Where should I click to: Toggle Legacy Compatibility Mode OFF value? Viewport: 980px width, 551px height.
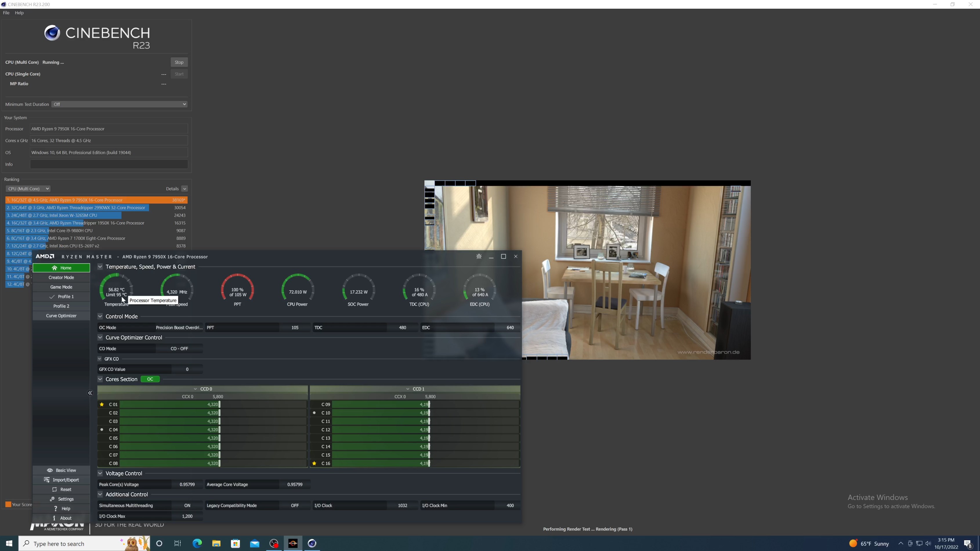[295, 505]
